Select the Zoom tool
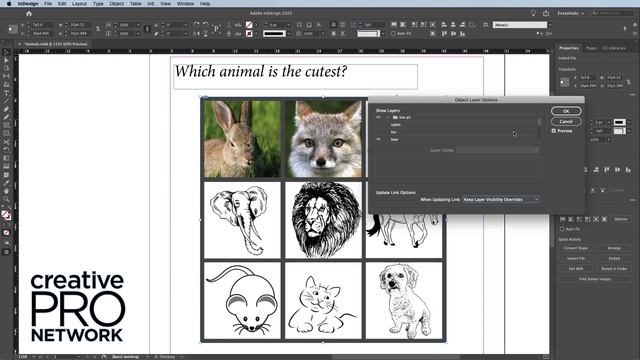The height and width of the screenshot is (360, 640). (x=6, y=199)
